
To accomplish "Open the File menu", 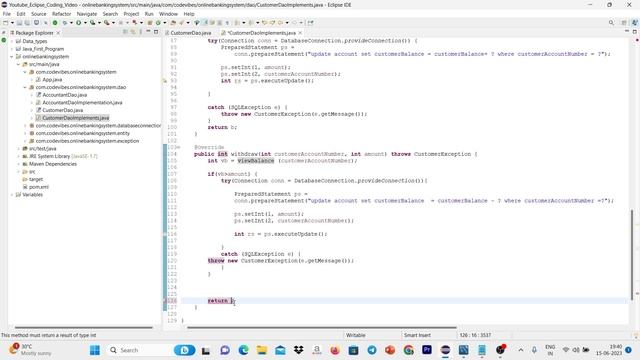I will click(7, 14).
